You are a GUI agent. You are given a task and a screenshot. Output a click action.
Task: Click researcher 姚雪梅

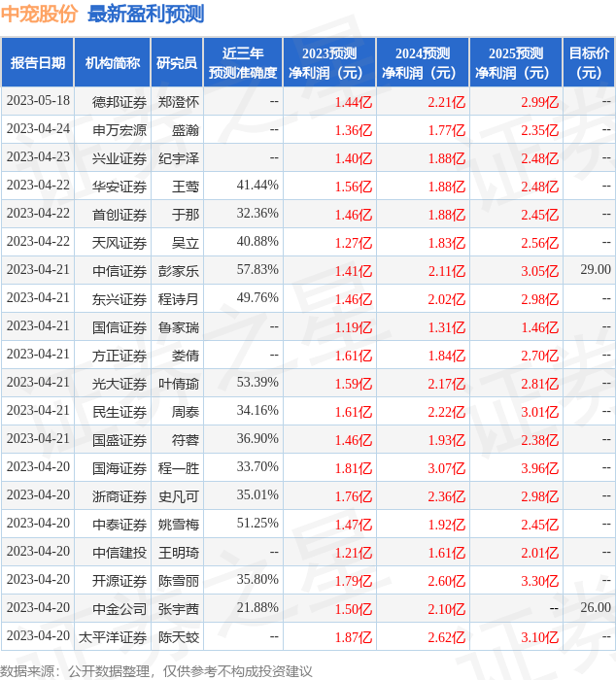tap(179, 526)
